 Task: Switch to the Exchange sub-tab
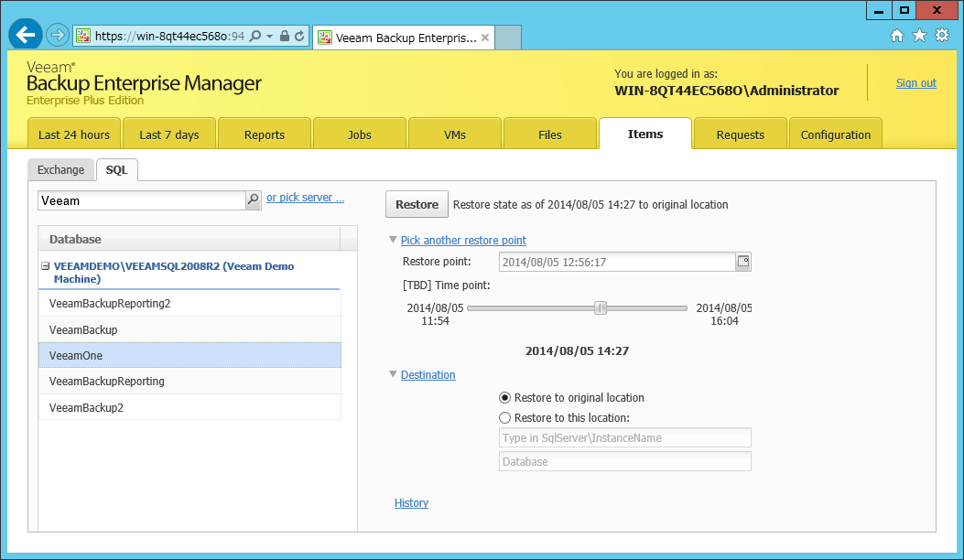click(60, 169)
